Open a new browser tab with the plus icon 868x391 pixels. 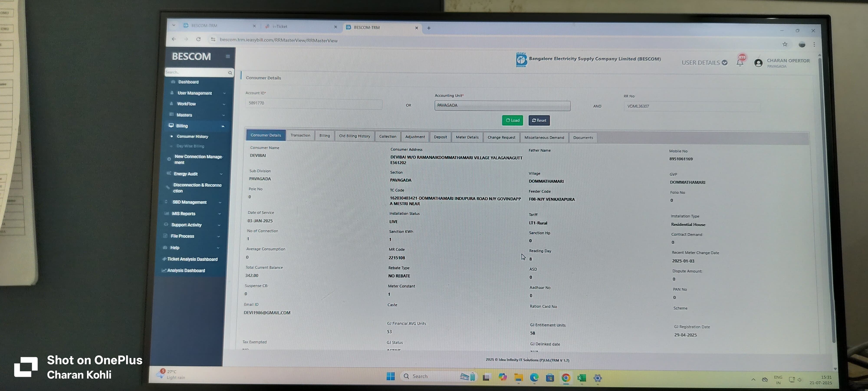[429, 28]
